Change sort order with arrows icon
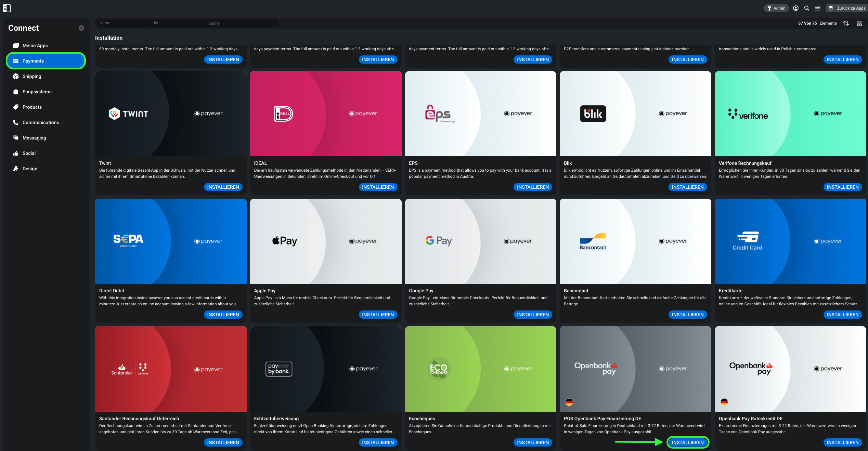The width and height of the screenshot is (868, 451). [x=846, y=23]
